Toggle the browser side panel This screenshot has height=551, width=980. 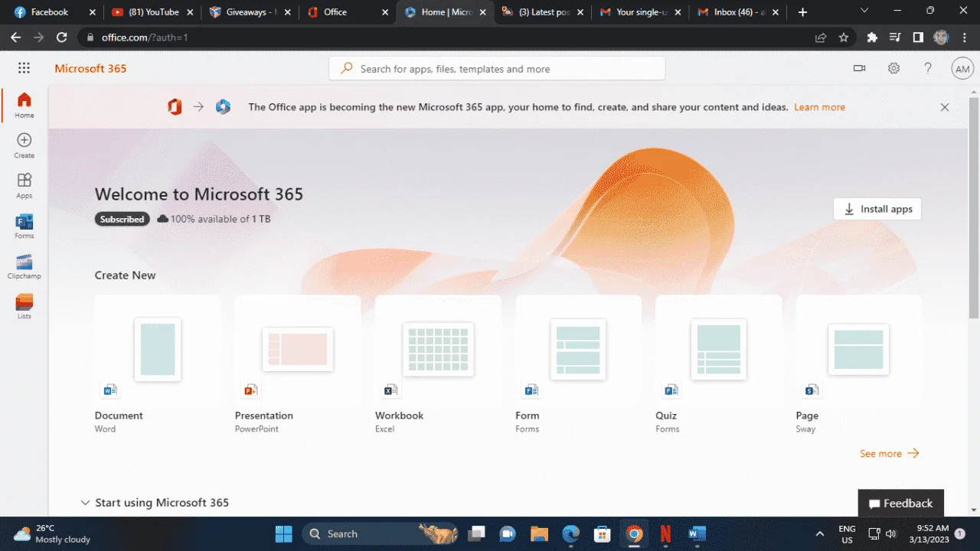coord(918,37)
